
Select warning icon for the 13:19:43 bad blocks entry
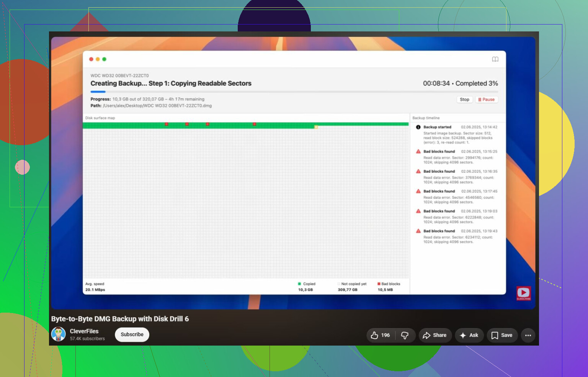click(x=418, y=231)
